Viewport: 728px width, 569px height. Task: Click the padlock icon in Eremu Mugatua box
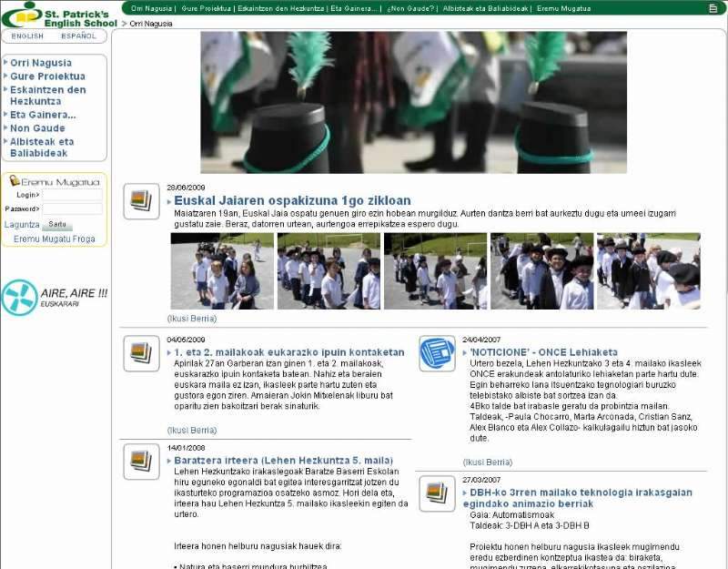15,180
